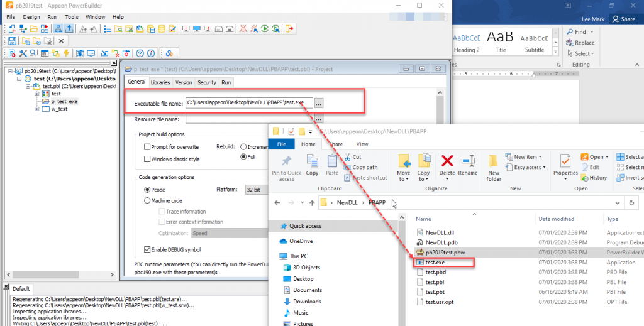Select the Machine code radio button

click(147, 200)
